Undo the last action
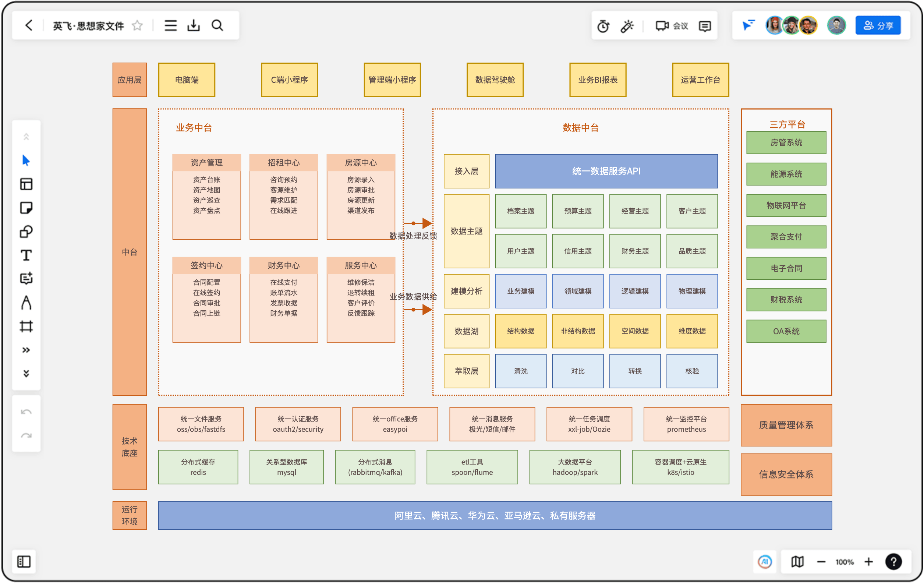This screenshot has height=586, width=924. click(x=26, y=412)
